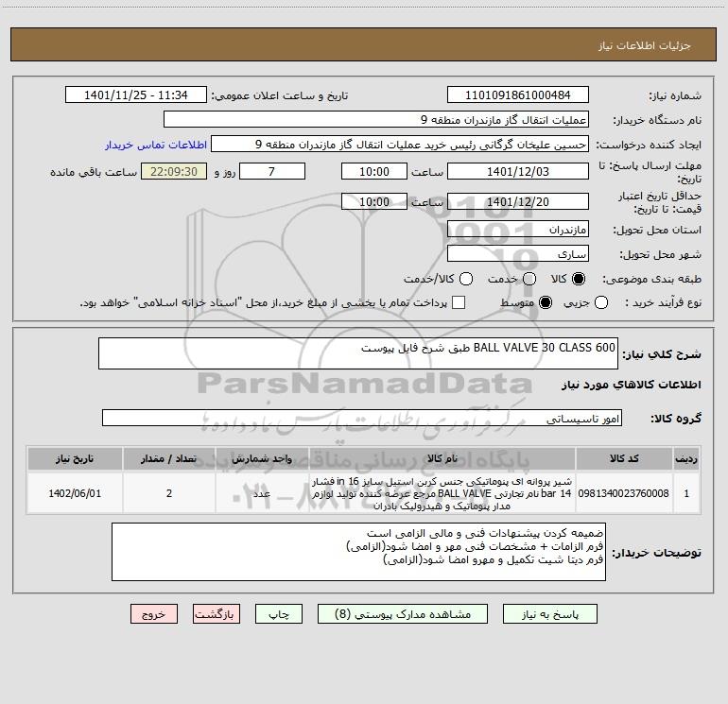Click the unit cell عدد
Viewport: 728px width, 704px height.
pos(262,493)
